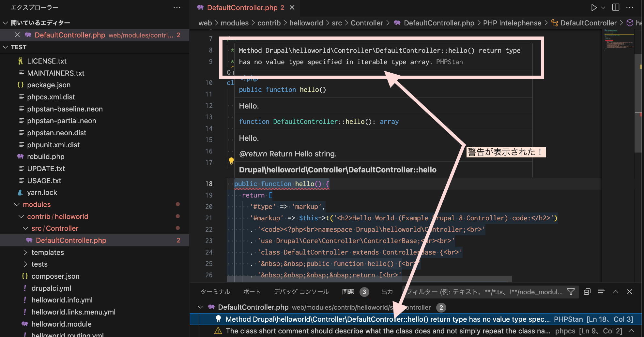Click the lightbulb code action on line 17
Screen dimensions: 644x337
coord(231,161)
